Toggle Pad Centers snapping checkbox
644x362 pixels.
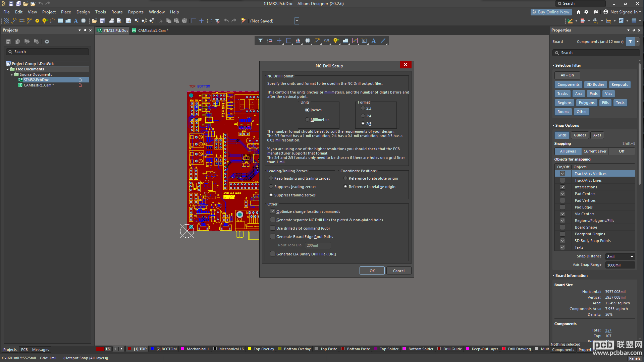(562, 194)
